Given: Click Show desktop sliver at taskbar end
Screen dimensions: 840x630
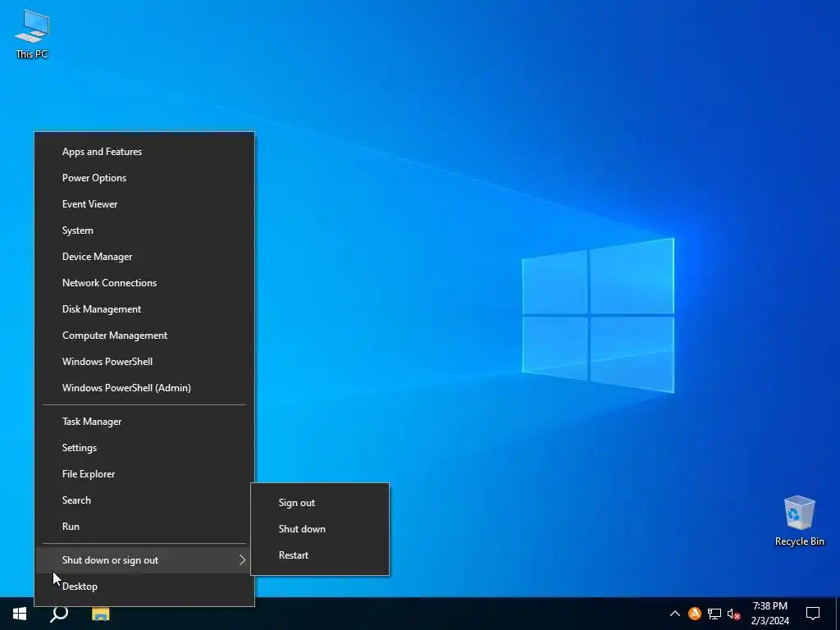Looking at the screenshot, I should tap(838, 614).
